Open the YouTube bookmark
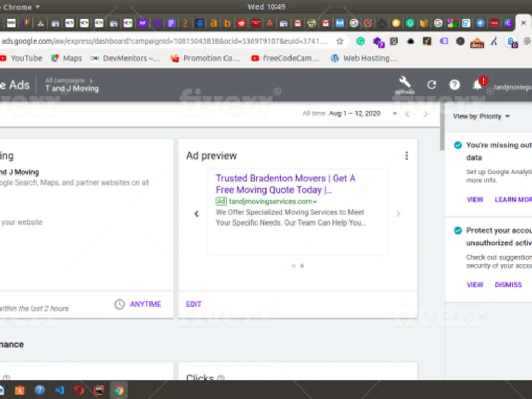The height and width of the screenshot is (399, 532). click(x=21, y=59)
